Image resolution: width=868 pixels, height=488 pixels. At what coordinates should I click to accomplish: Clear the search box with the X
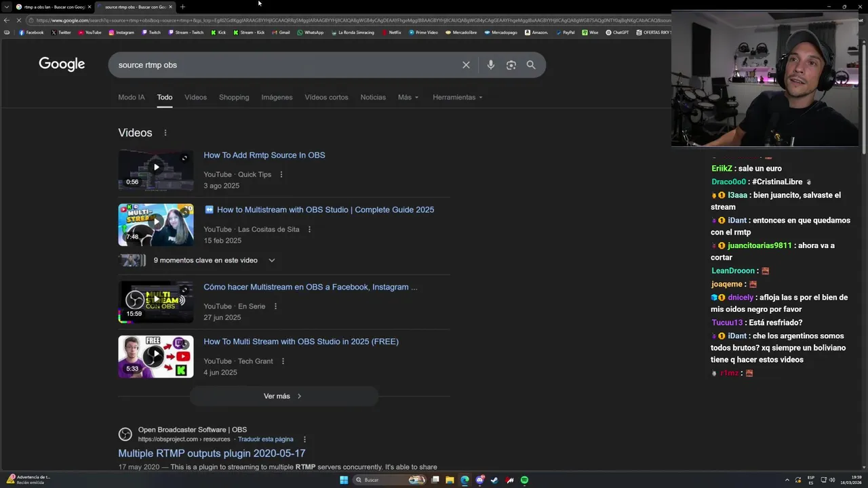pyautogui.click(x=466, y=65)
